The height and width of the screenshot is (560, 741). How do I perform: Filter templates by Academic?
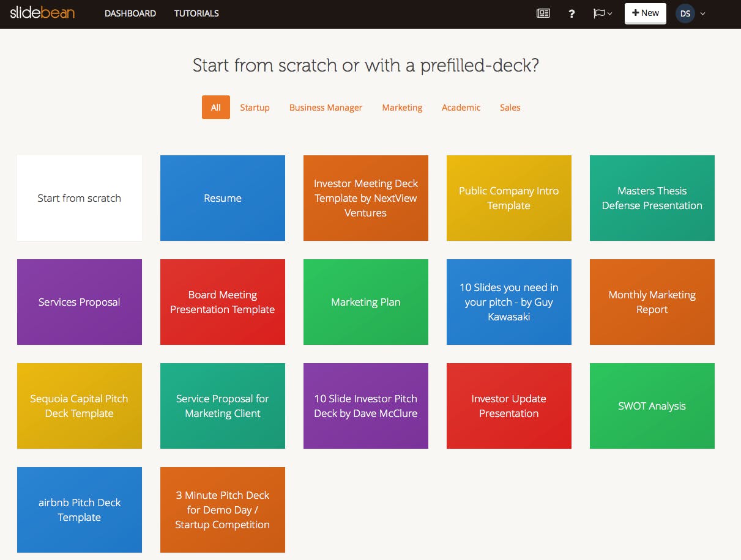[x=461, y=108]
